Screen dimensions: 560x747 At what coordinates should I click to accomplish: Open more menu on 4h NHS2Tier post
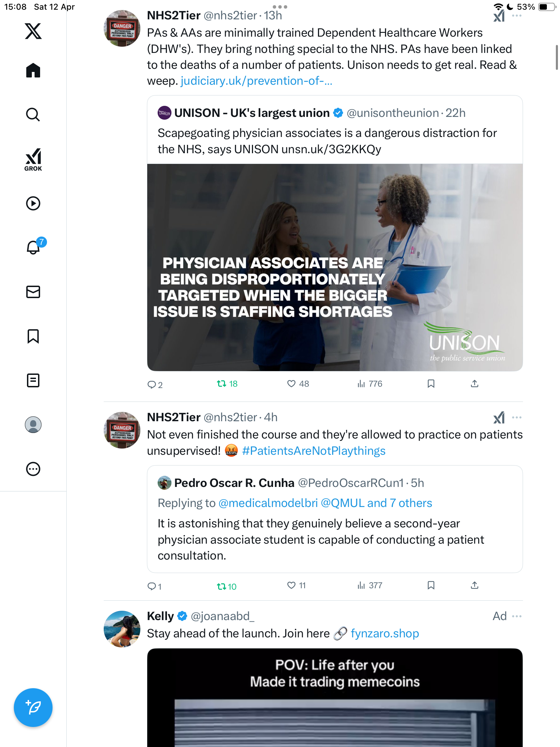tap(517, 418)
